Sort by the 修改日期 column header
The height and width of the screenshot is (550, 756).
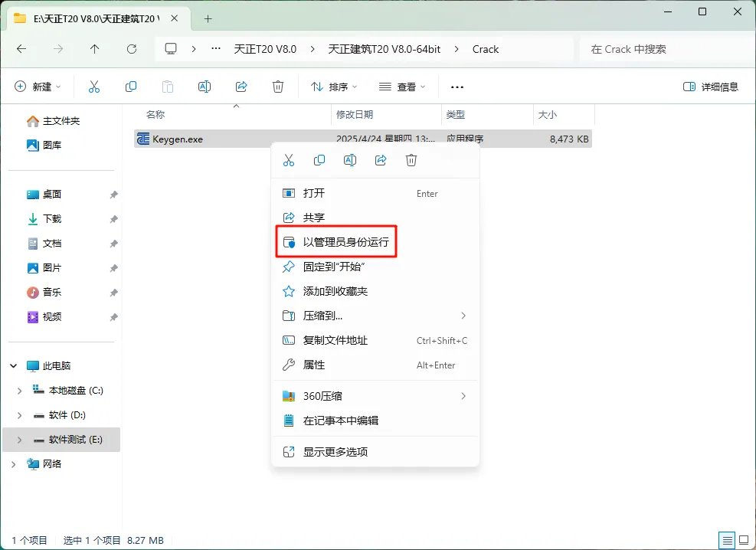386,115
